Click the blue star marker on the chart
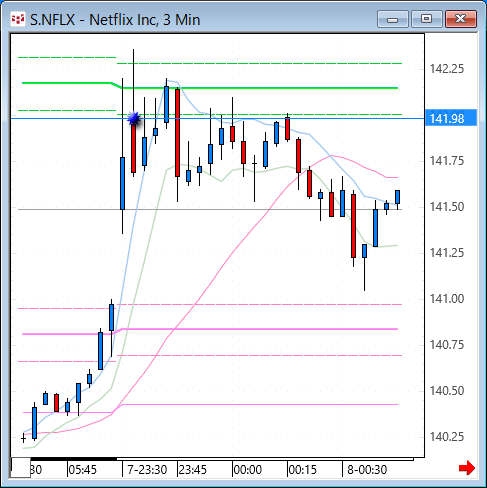Viewport: 487px width, 488px height. coord(134,118)
